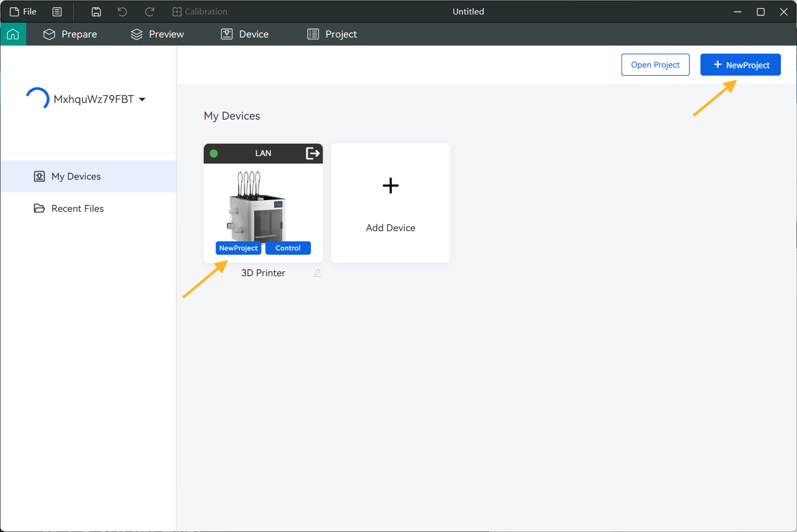
Task: Open the Calibration menu
Action: pyautogui.click(x=200, y=12)
